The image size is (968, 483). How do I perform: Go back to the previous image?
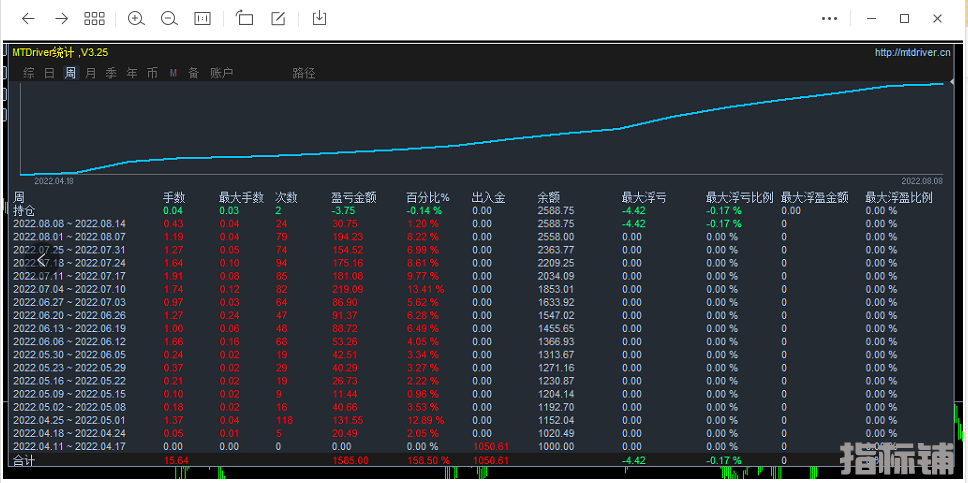(x=28, y=18)
